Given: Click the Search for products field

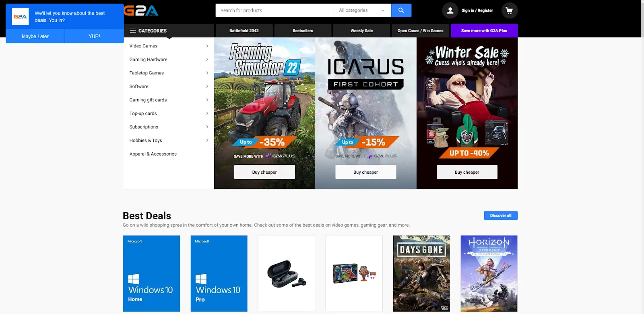Looking at the screenshot, I should [x=275, y=10].
